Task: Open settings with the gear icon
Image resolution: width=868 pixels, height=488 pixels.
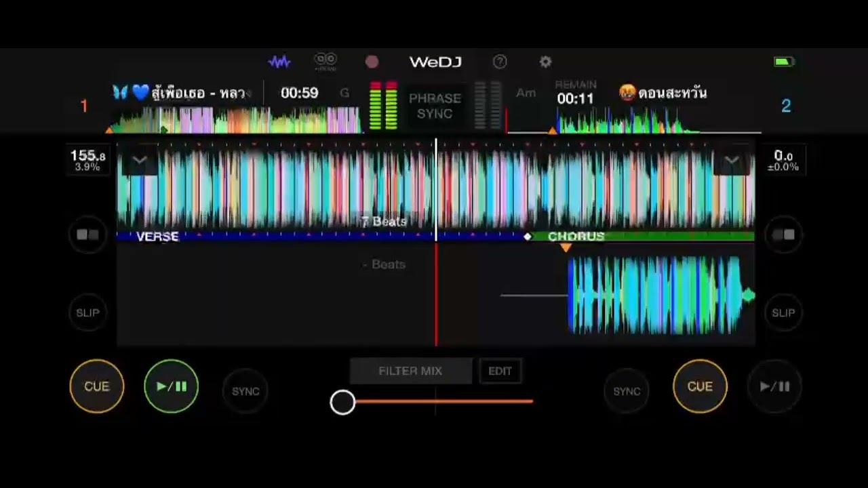Action: pyautogui.click(x=545, y=62)
